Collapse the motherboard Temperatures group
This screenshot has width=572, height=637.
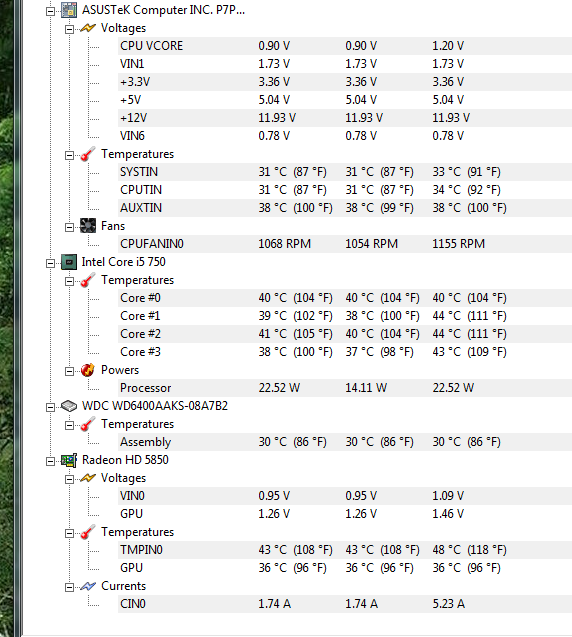(x=69, y=155)
